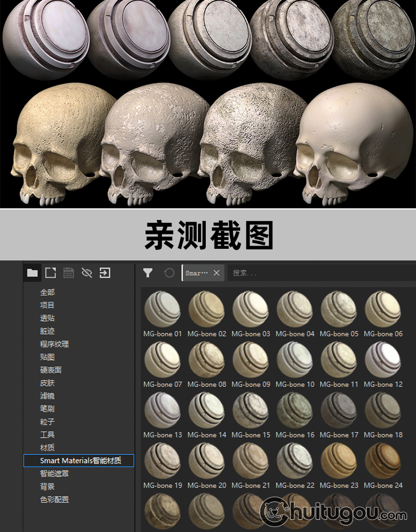Click the search field in the shelf

coord(319,273)
